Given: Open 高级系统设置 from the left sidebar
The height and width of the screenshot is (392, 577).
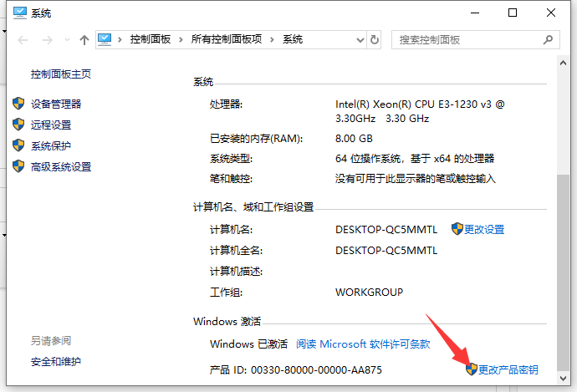Looking at the screenshot, I should coord(61,166).
